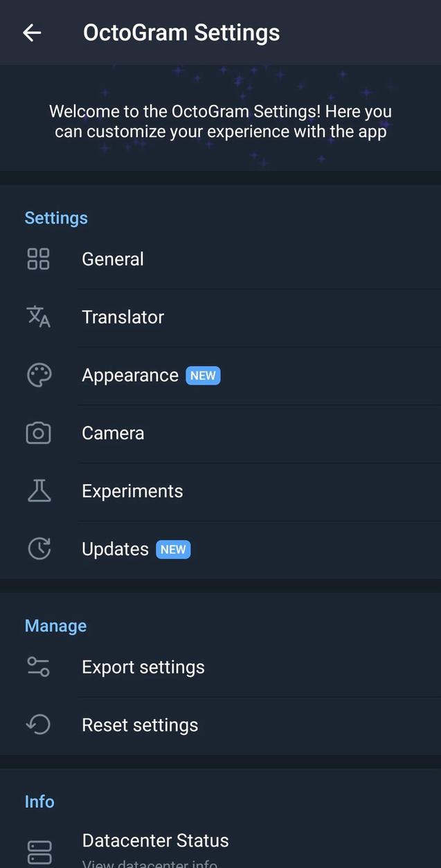Click the NEW badge next to Appearance
This screenshot has height=868, width=441.
[203, 375]
